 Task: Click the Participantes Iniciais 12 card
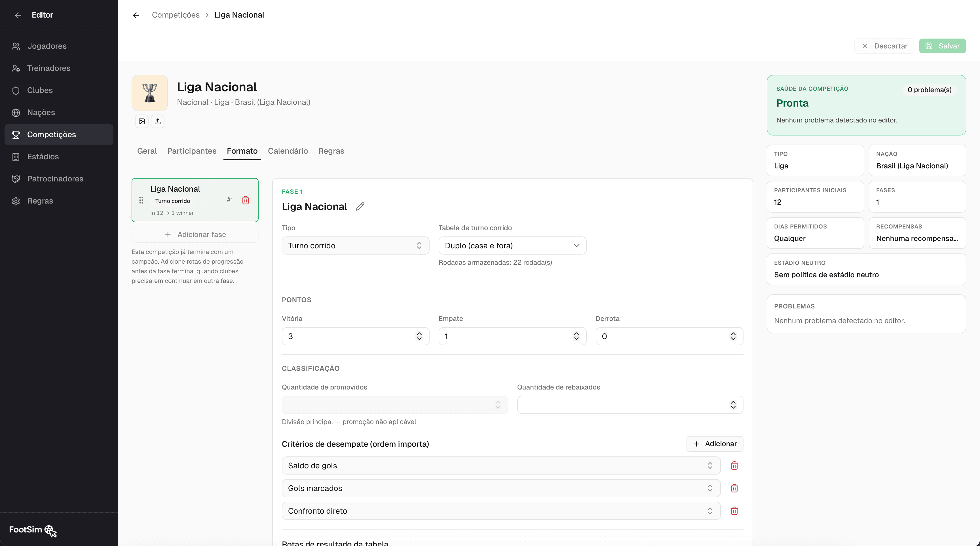815,196
